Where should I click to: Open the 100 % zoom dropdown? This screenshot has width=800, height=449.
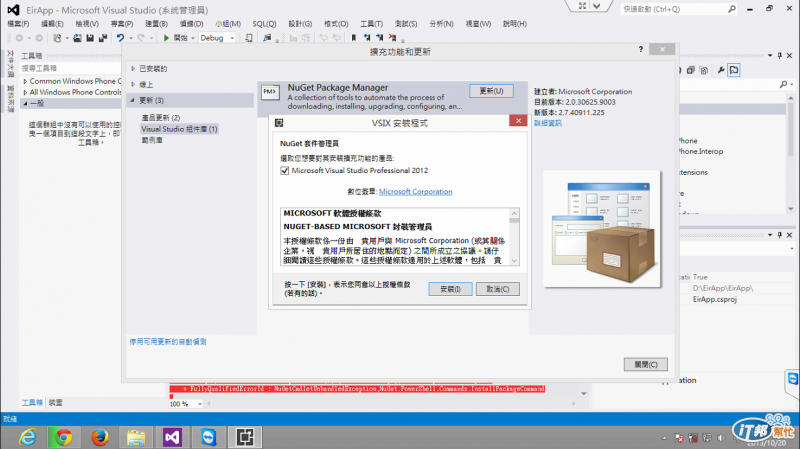tap(200, 404)
